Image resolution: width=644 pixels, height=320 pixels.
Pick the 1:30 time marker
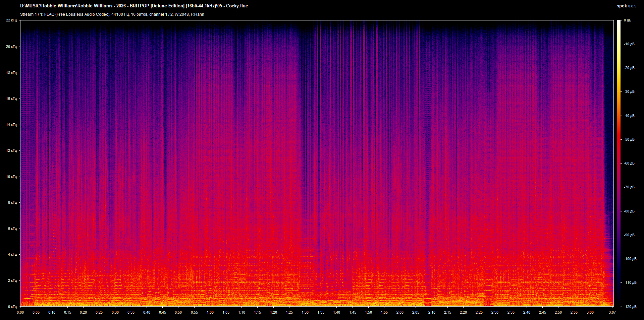(x=305, y=312)
